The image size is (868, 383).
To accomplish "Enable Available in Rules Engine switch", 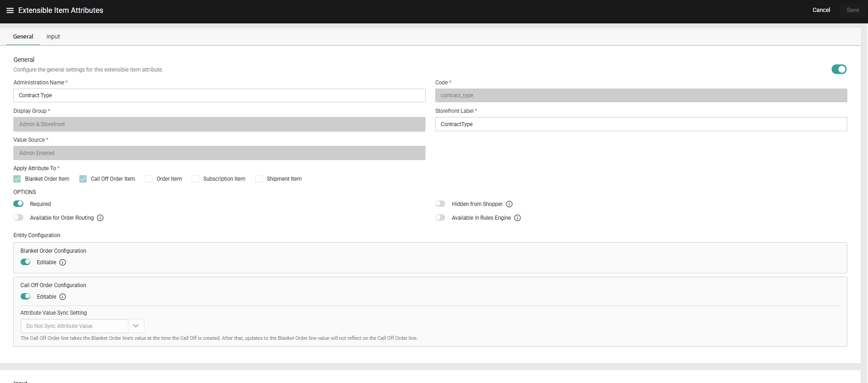I will point(440,217).
